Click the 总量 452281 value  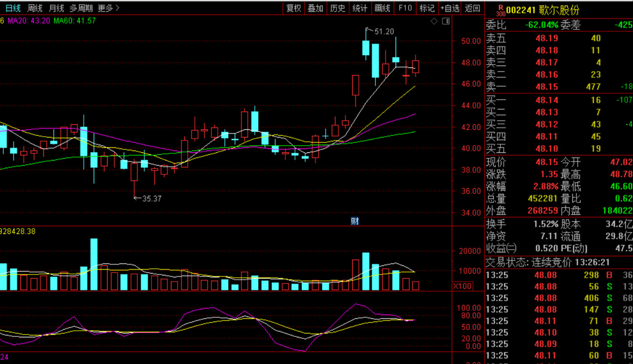[x=543, y=199]
